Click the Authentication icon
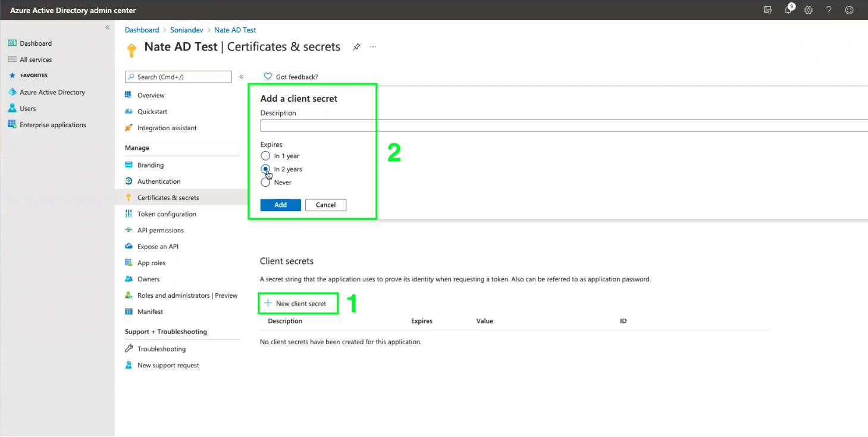 (x=129, y=181)
